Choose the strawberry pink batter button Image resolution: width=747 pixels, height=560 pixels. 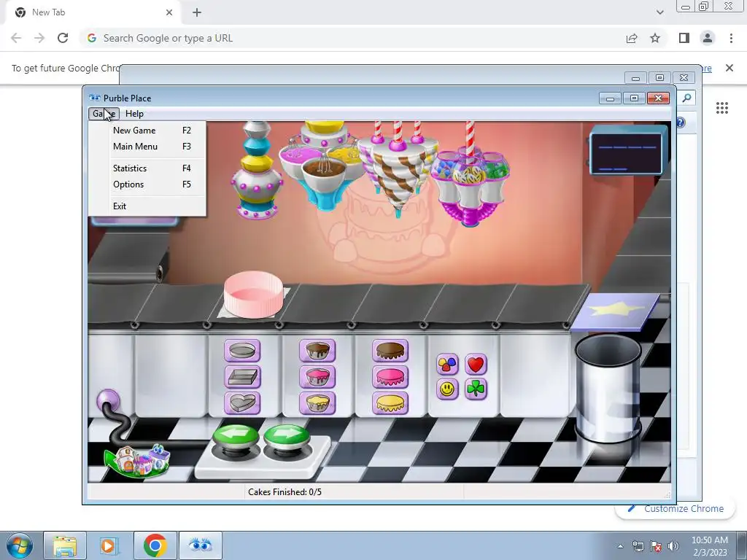coord(317,377)
